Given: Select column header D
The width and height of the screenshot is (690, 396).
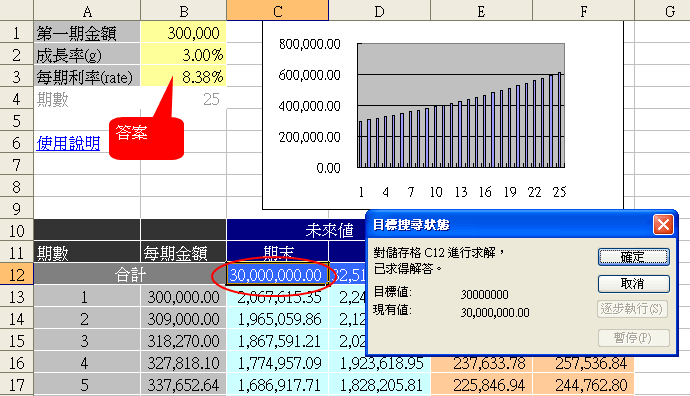Looking at the screenshot, I should (379, 10).
